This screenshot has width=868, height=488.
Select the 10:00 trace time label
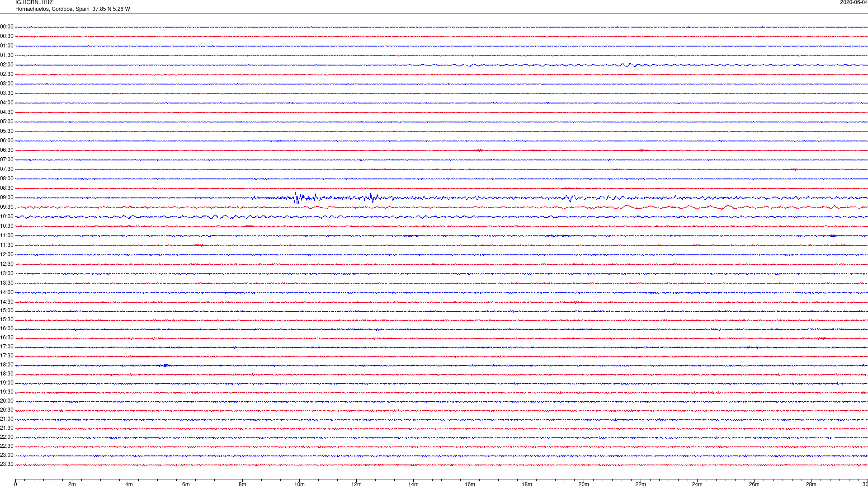pyautogui.click(x=7, y=216)
